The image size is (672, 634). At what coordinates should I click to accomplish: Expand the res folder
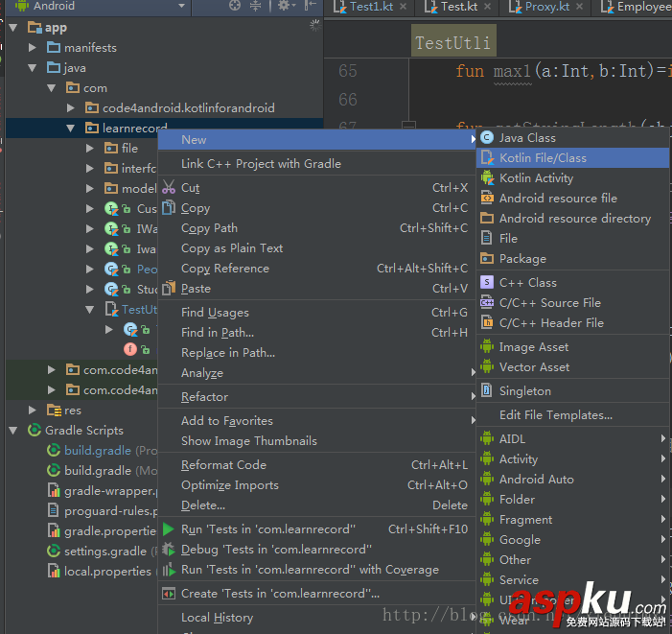[x=33, y=410]
